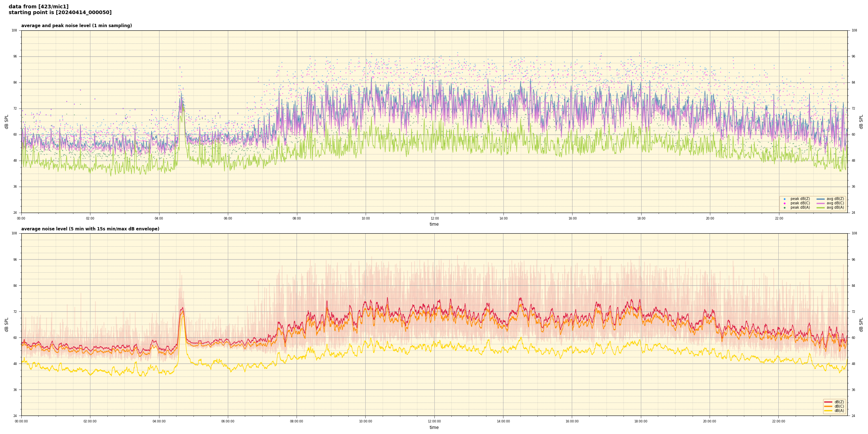Click the 'average and peak noise level' chart title

pyautogui.click(x=76, y=26)
